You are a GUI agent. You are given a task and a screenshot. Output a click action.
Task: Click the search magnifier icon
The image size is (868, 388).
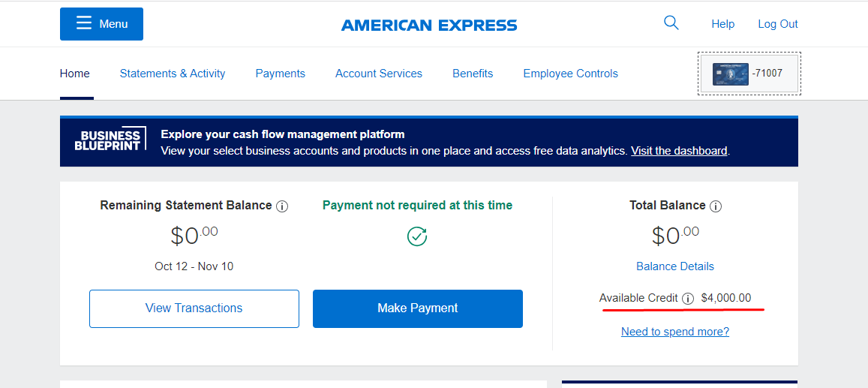coord(671,23)
